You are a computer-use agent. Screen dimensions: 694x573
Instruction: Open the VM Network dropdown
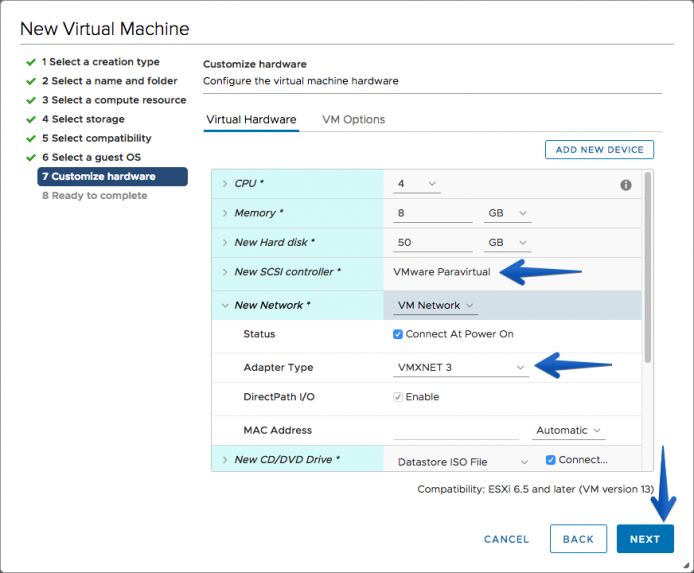436,305
